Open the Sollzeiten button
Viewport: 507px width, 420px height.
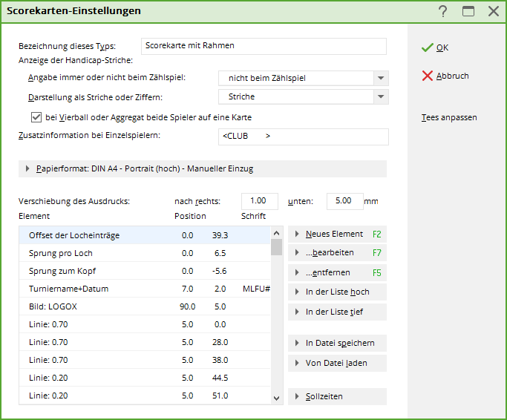point(337,396)
